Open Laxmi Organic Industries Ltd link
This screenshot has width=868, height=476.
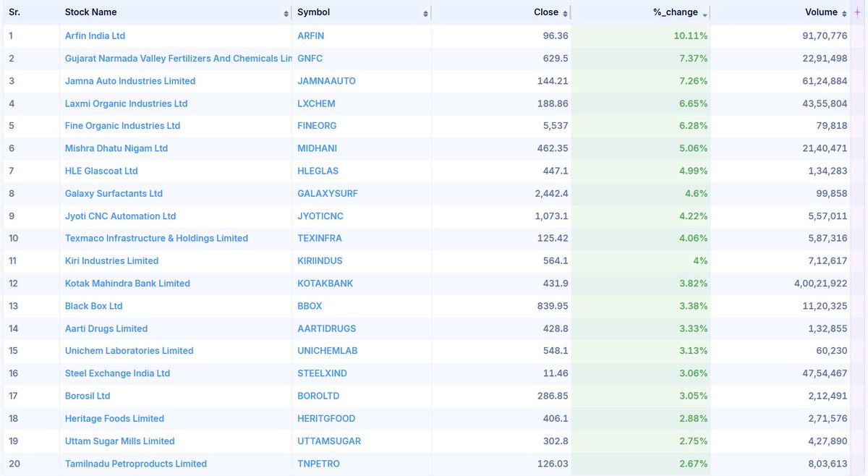[126, 103]
